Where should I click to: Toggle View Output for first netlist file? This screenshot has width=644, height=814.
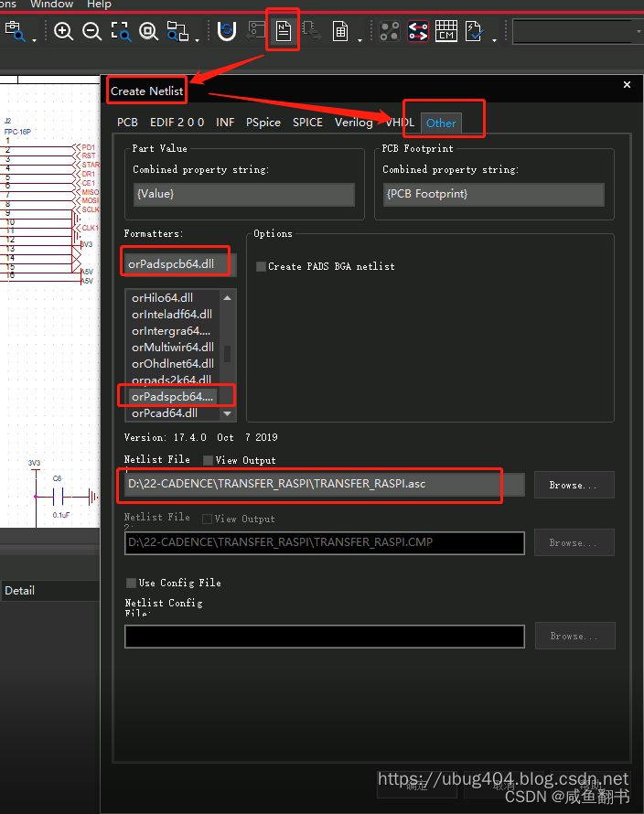[x=208, y=460]
